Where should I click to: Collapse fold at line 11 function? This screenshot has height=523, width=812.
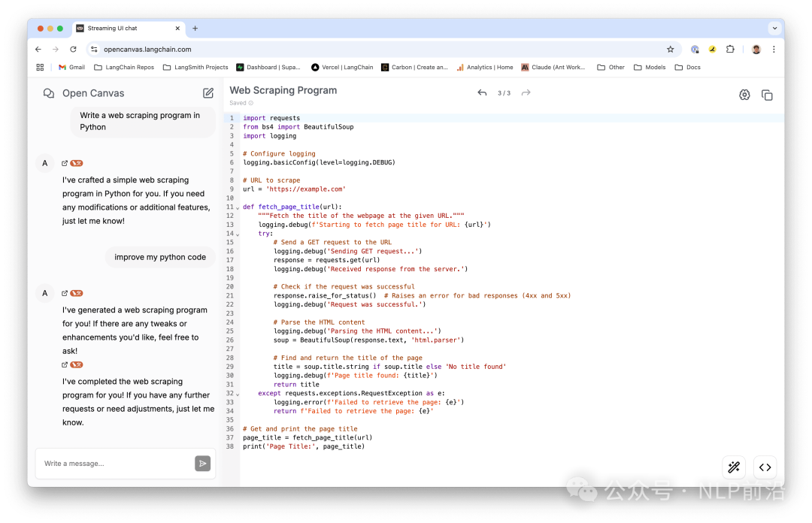(238, 207)
